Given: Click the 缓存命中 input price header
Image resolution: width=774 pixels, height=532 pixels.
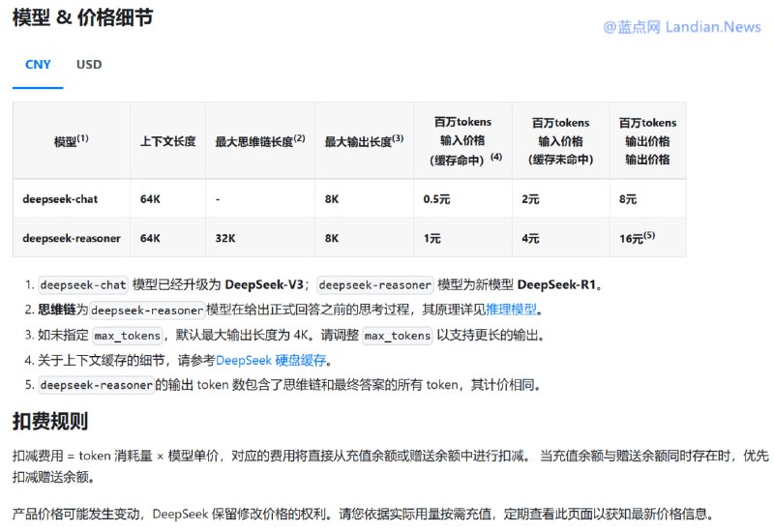Looking at the screenshot, I should (x=463, y=140).
